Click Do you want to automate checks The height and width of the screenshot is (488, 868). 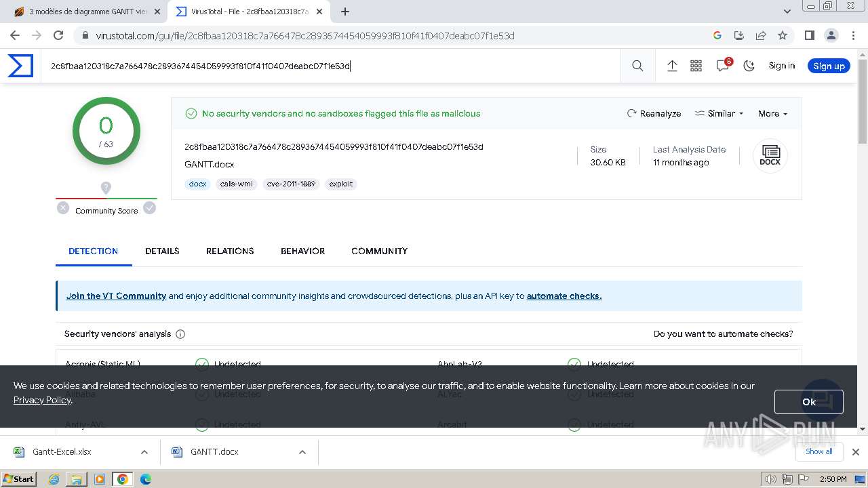tap(723, 334)
